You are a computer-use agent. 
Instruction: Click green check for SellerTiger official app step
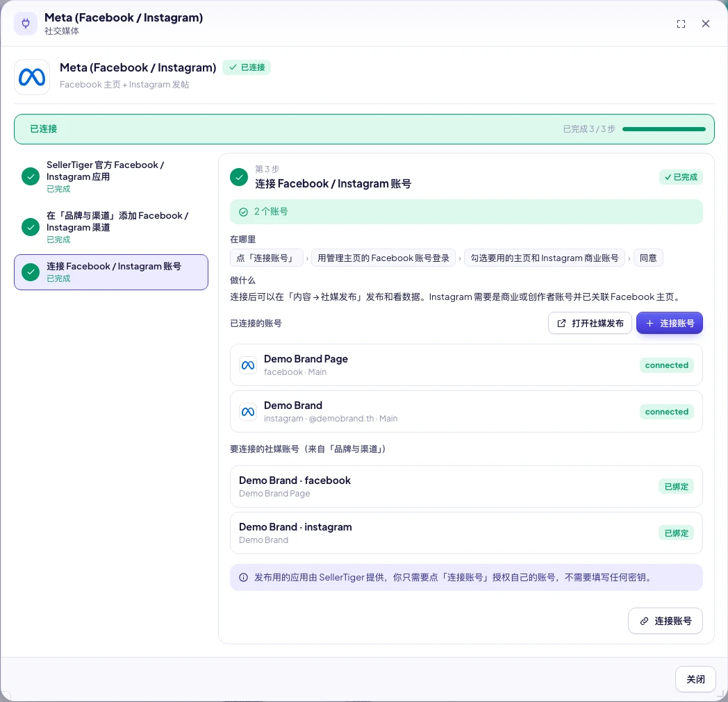31,176
